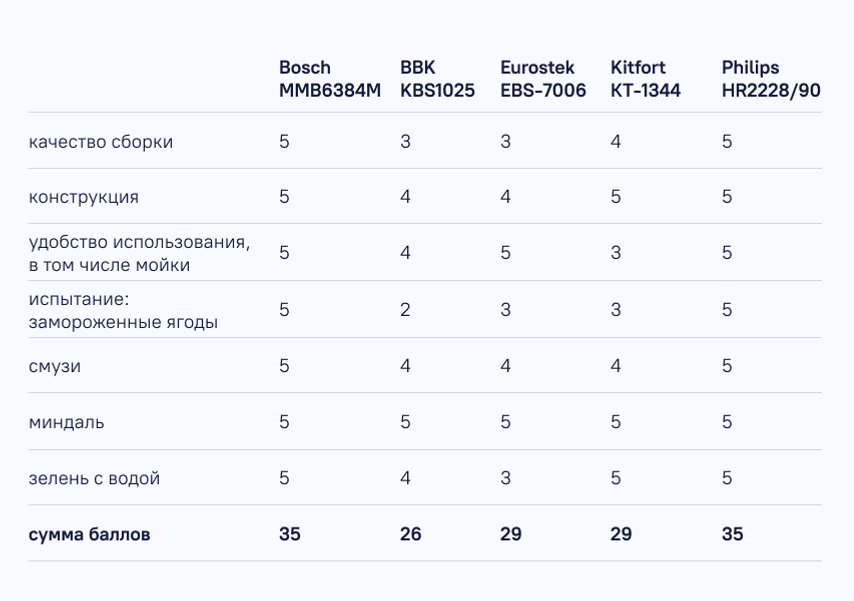Select Eurostek's greens with water score 3

click(x=505, y=478)
